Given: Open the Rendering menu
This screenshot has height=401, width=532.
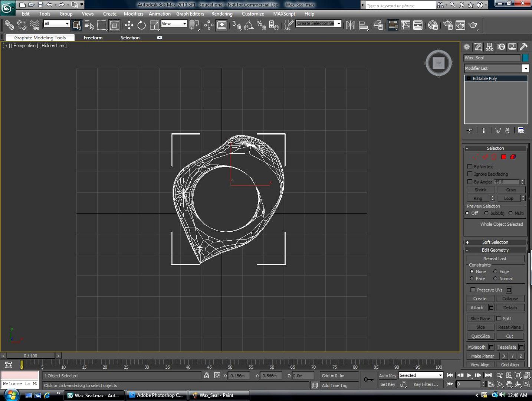Looking at the screenshot, I should point(221,14).
